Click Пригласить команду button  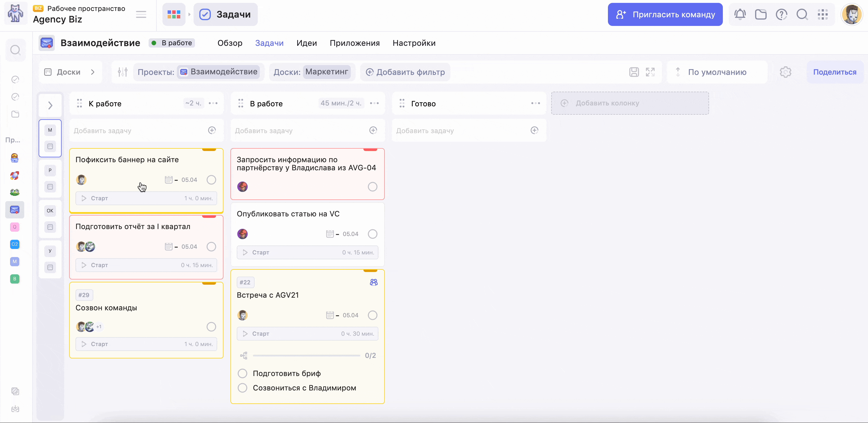pyautogui.click(x=665, y=14)
